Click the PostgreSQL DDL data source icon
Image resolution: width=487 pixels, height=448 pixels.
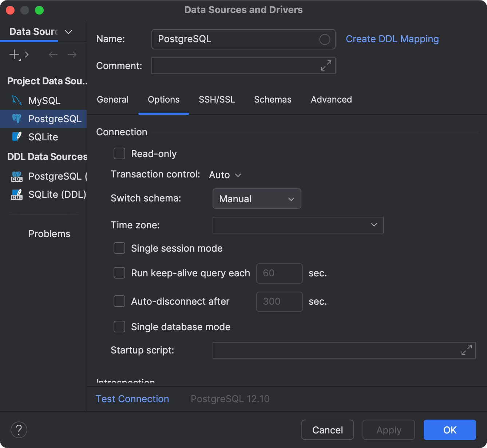(x=17, y=176)
